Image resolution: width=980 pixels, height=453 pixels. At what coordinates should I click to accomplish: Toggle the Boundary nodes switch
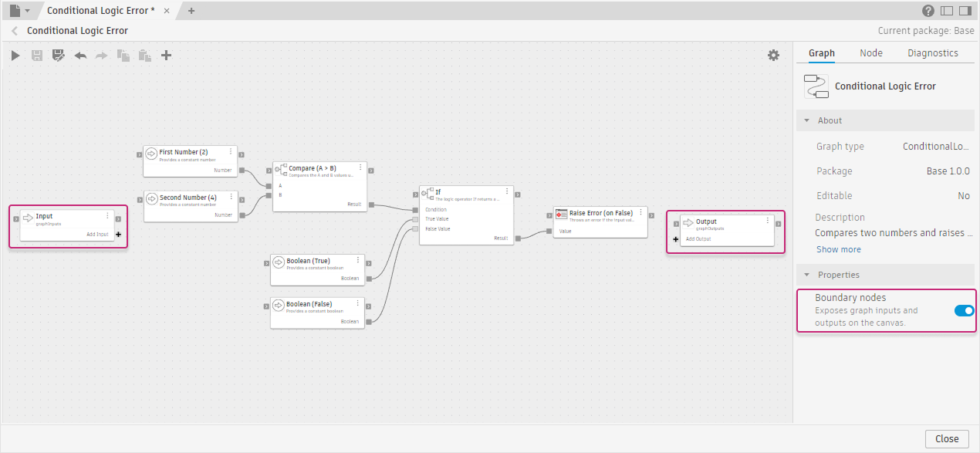coord(964,310)
